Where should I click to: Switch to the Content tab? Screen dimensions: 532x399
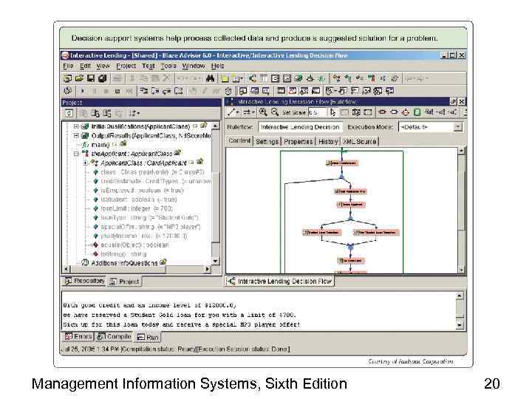click(239, 140)
